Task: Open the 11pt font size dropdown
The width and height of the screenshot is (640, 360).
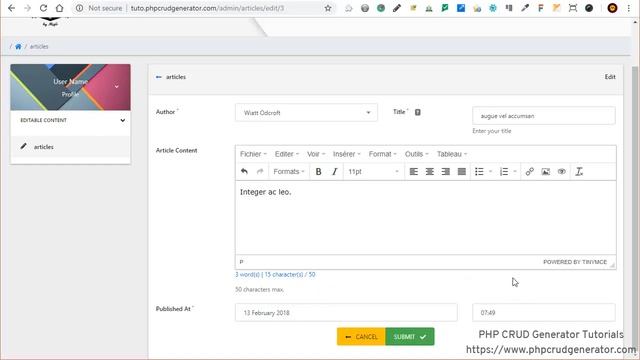Action: click(373, 172)
